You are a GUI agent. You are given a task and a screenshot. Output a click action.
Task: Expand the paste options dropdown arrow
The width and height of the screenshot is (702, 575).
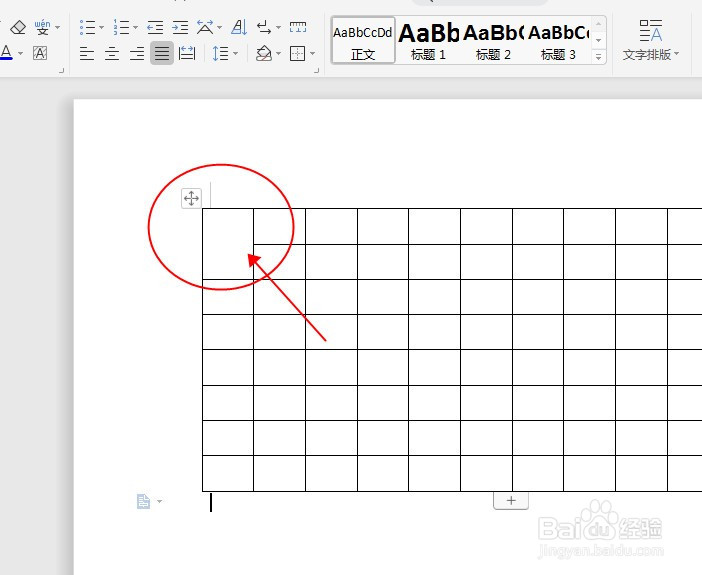159,501
